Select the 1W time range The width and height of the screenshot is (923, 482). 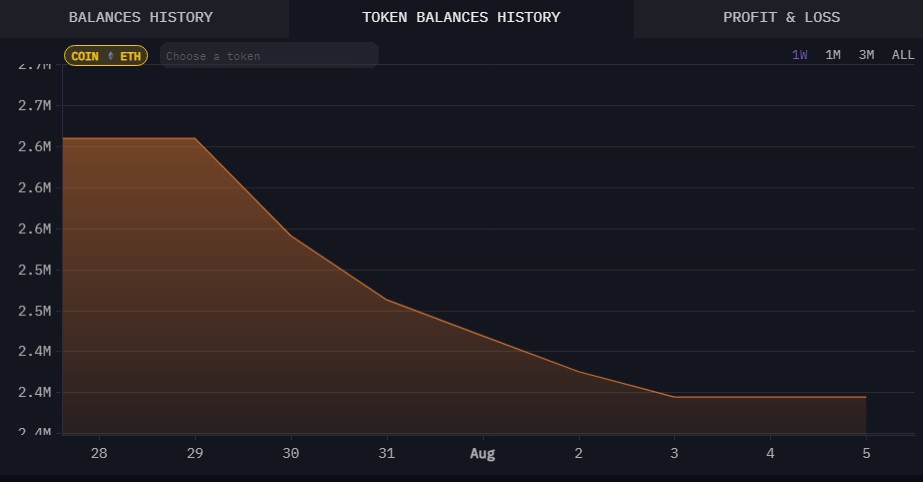pos(799,55)
